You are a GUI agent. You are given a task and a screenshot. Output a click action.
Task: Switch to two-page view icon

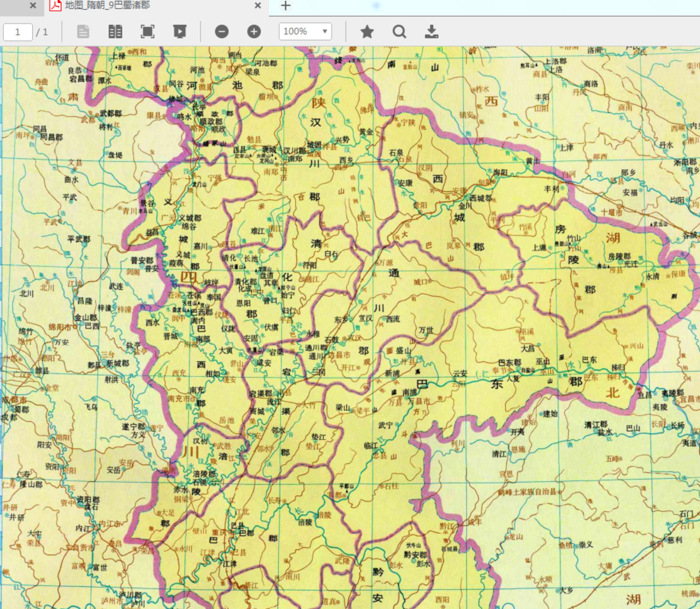tap(115, 31)
